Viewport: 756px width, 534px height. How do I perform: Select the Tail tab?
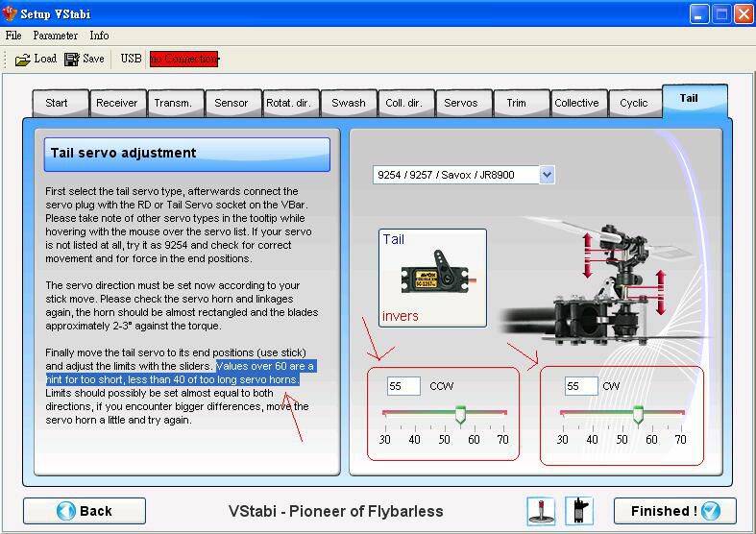pyautogui.click(x=695, y=100)
